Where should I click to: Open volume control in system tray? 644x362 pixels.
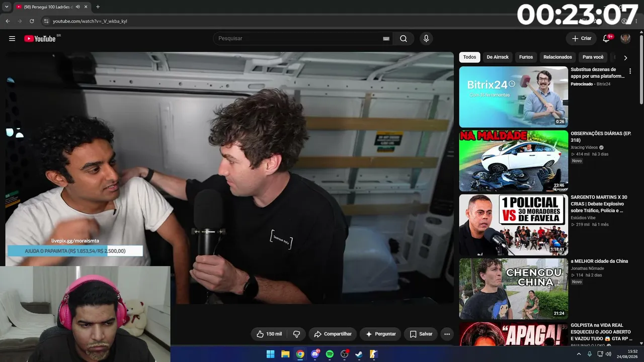tap(608, 354)
